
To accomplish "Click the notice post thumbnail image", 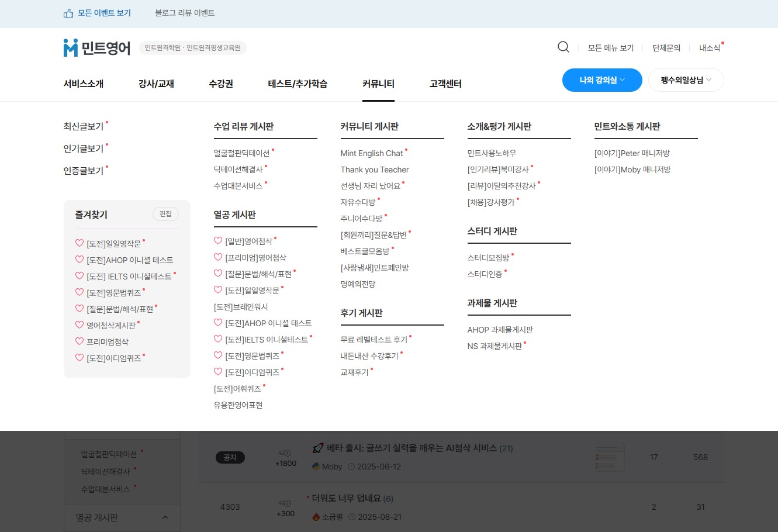I will coord(610,457).
